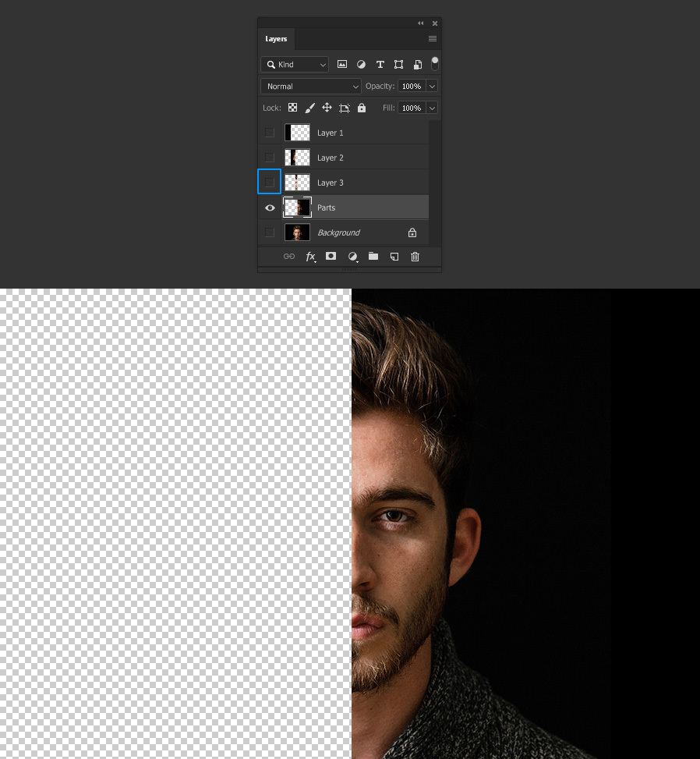Filter for smart objects icon
The image size is (700, 759).
click(418, 65)
